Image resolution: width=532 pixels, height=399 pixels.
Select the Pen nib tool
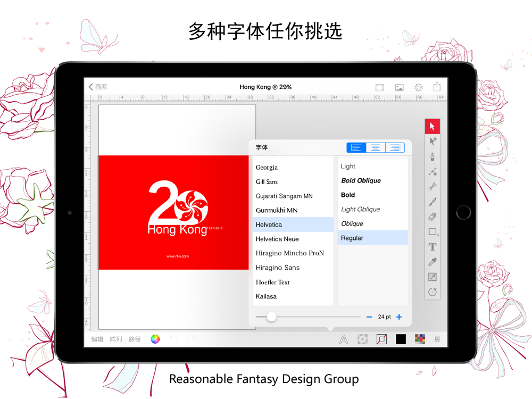click(x=432, y=157)
